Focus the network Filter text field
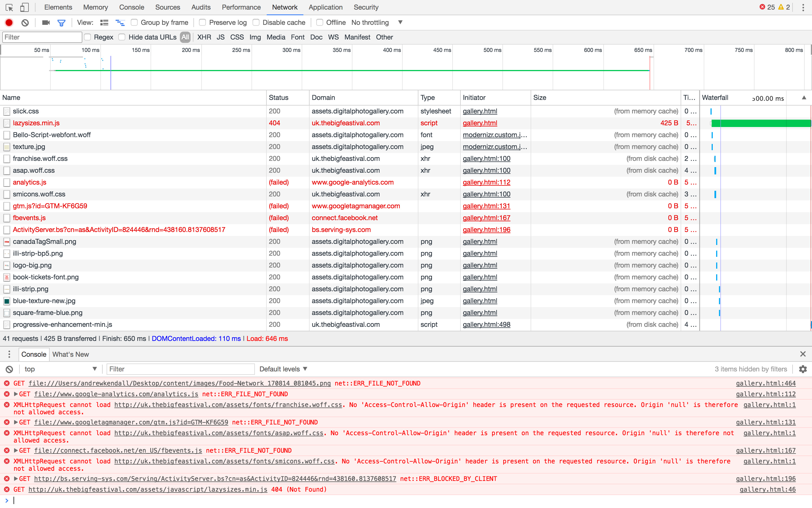Screen dimensions: 812x508 pos(42,37)
